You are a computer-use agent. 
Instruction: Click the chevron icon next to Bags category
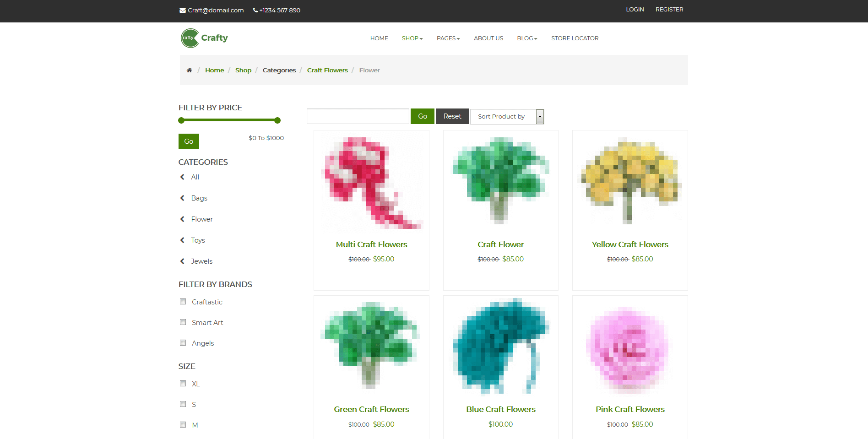click(x=182, y=198)
